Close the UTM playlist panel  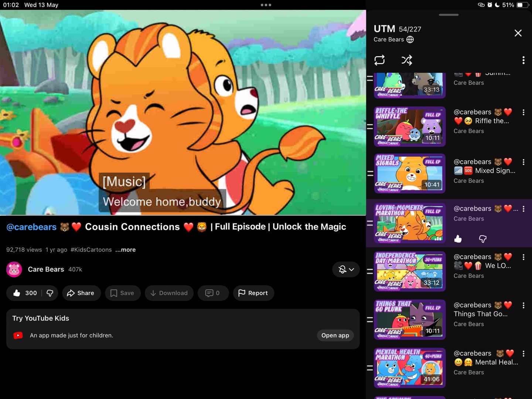click(518, 33)
